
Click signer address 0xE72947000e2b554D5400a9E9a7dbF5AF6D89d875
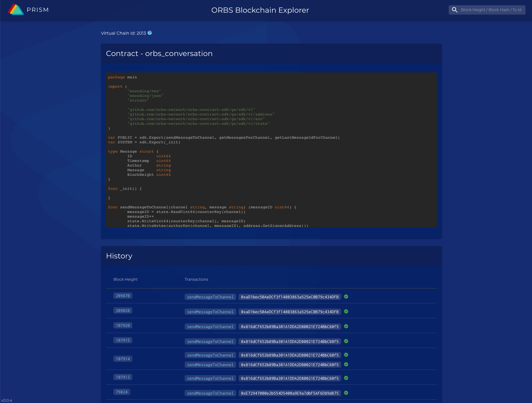pyautogui.click(x=290, y=393)
